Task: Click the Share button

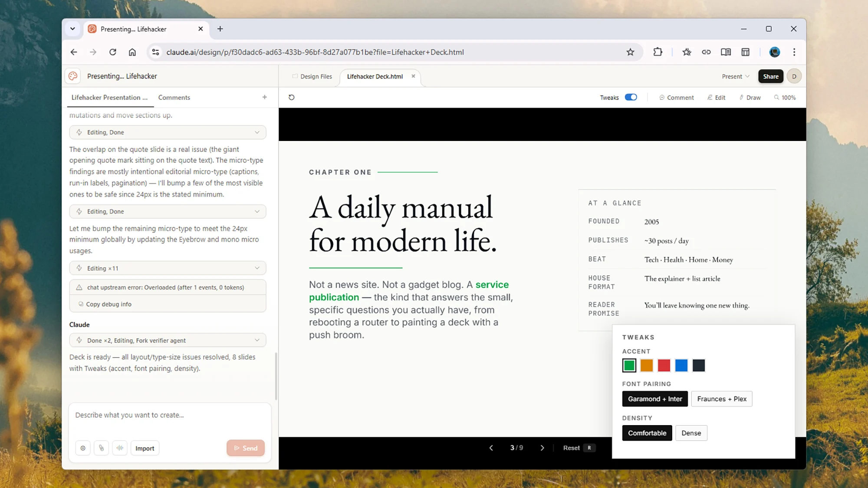Action: (770, 76)
